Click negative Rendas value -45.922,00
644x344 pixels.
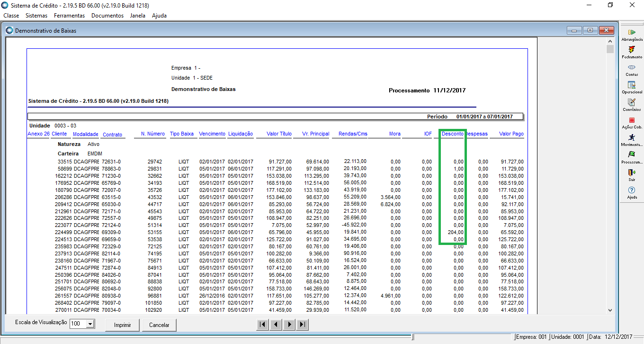354,225
